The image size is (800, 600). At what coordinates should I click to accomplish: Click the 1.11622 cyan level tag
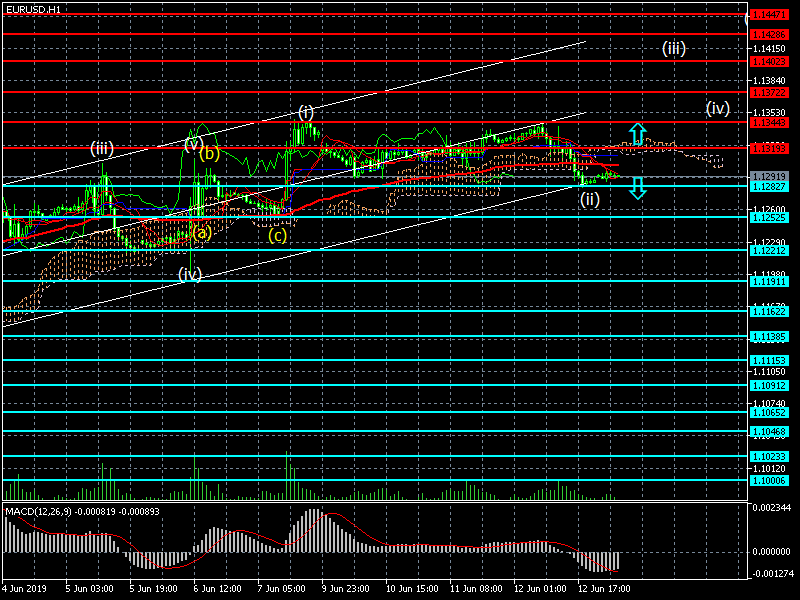[x=769, y=312]
